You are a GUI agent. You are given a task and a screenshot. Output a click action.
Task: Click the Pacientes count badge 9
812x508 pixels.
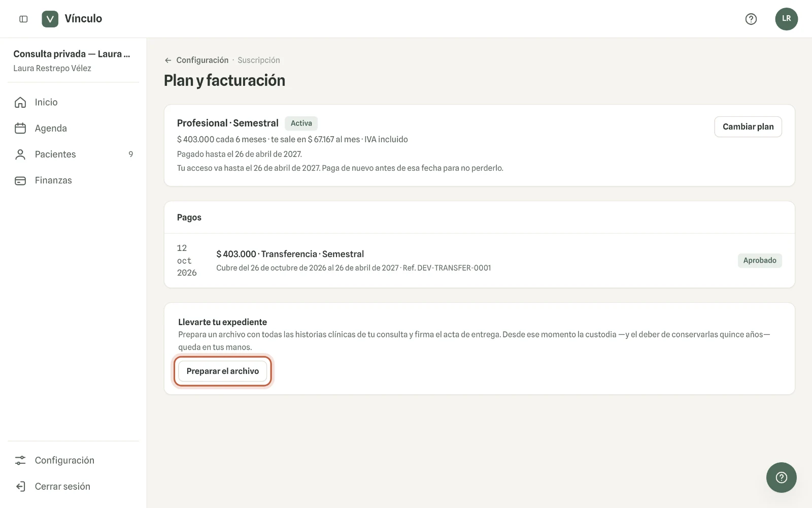[x=131, y=154]
